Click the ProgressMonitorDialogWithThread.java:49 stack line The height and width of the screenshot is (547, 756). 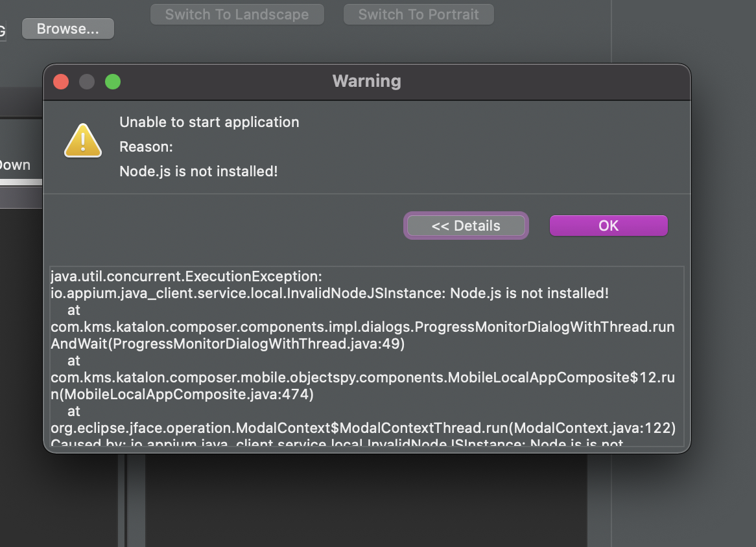point(362,336)
